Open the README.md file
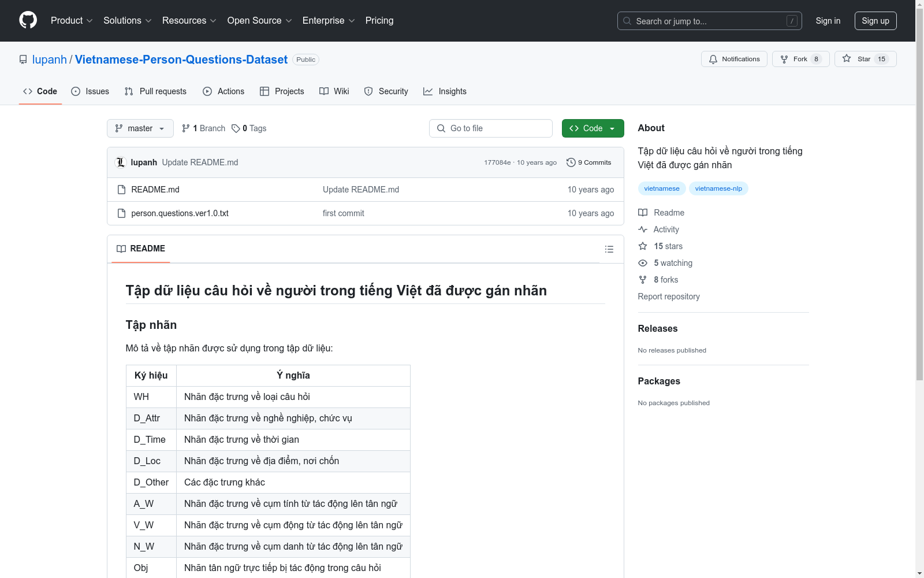Image resolution: width=924 pixels, height=578 pixels. pyautogui.click(x=155, y=190)
